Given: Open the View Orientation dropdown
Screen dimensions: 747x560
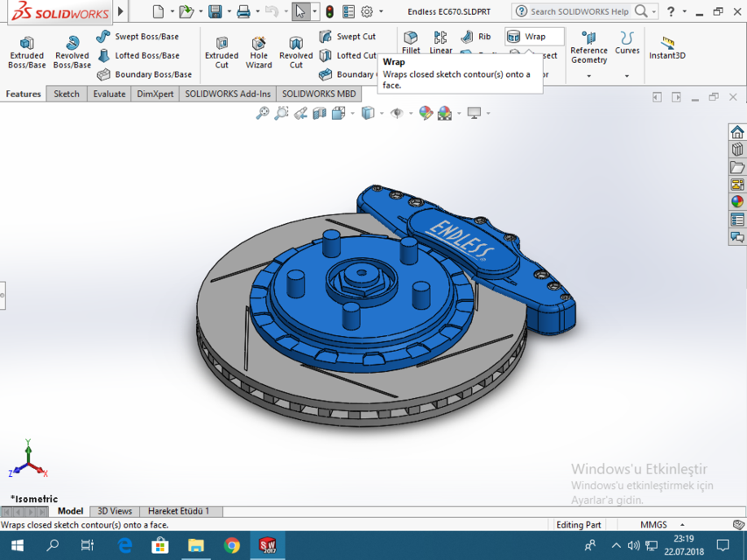Looking at the screenshot, I should pyautogui.click(x=351, y=114).
